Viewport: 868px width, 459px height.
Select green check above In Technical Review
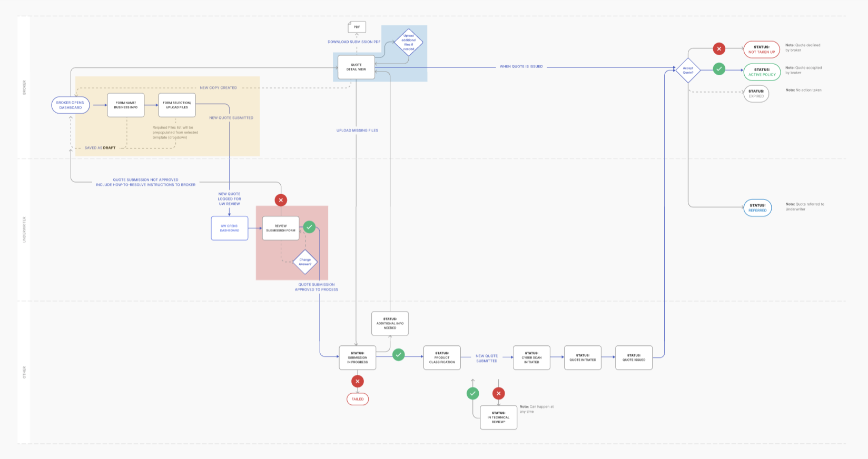pos(473,393)
